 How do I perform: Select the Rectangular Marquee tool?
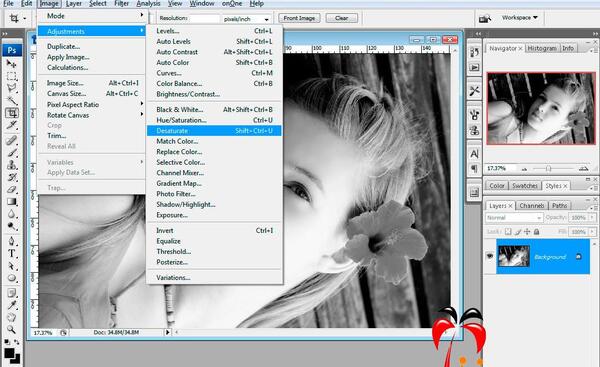(11, 76)
